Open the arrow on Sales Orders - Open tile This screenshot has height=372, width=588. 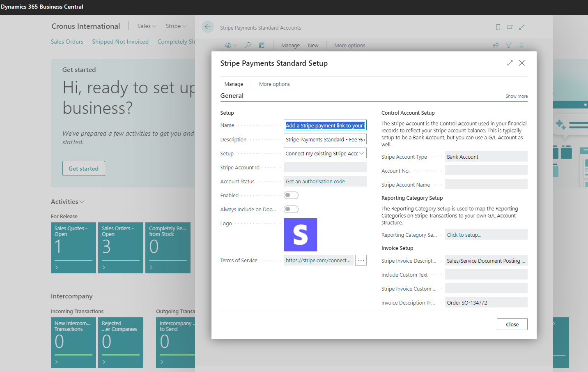[104, 267]
